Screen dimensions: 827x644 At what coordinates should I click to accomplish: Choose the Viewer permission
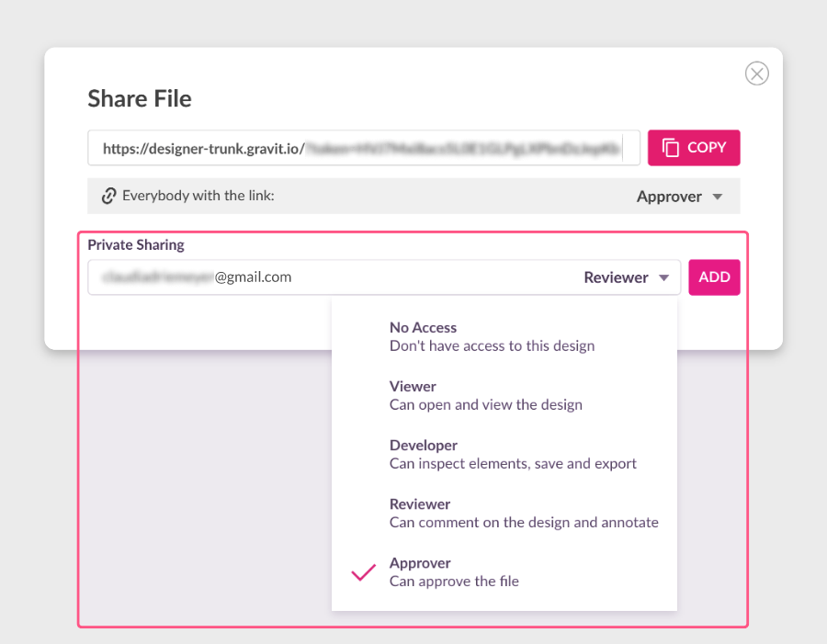485,395
